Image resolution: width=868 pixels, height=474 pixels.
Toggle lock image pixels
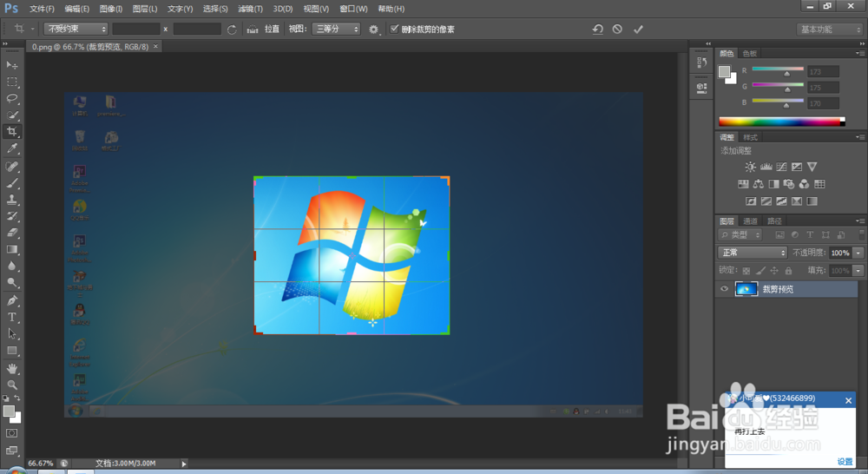[760, 271]
